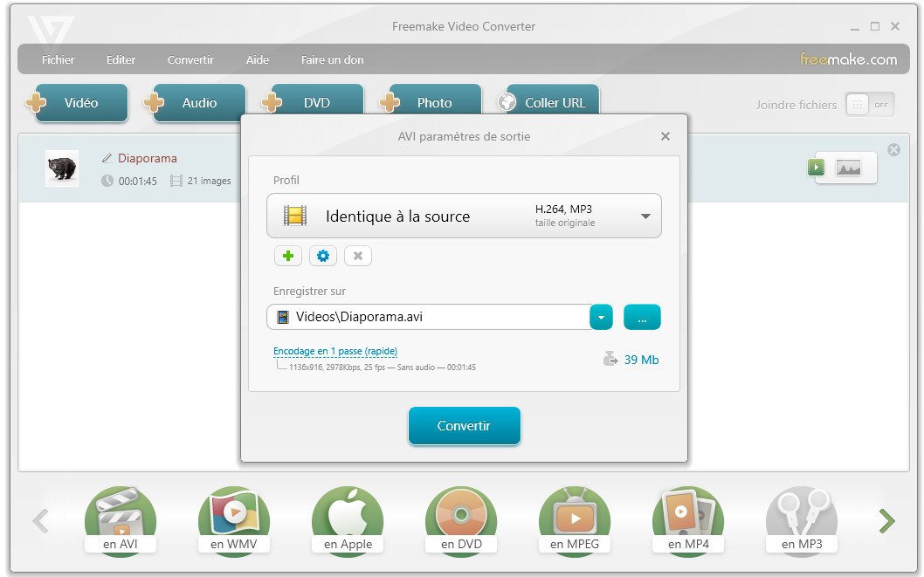The image size is (924, 577).
Task: Maximize the Freemake window
Action: pyautogui.click(x=875, y=26)
